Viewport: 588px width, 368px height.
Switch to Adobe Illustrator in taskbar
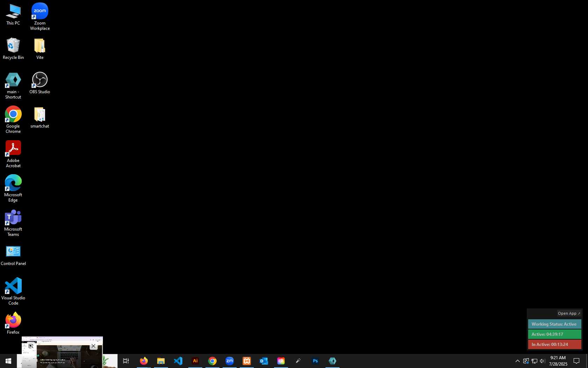[195, 361]
